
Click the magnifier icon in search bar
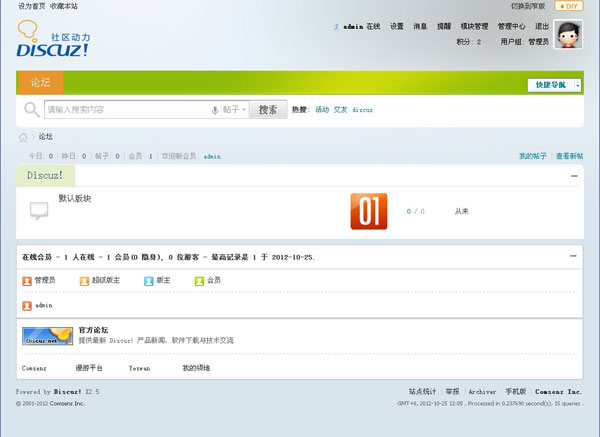pyautogui.click(x=32, y=109)
